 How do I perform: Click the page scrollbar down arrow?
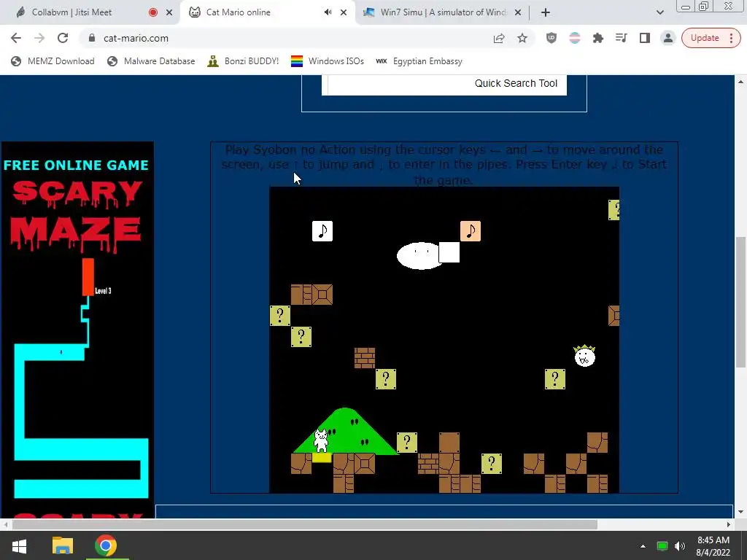point(740,512)
